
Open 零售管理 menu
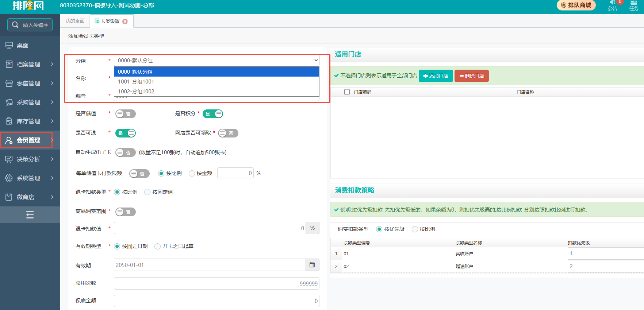[x=30, y=83]
